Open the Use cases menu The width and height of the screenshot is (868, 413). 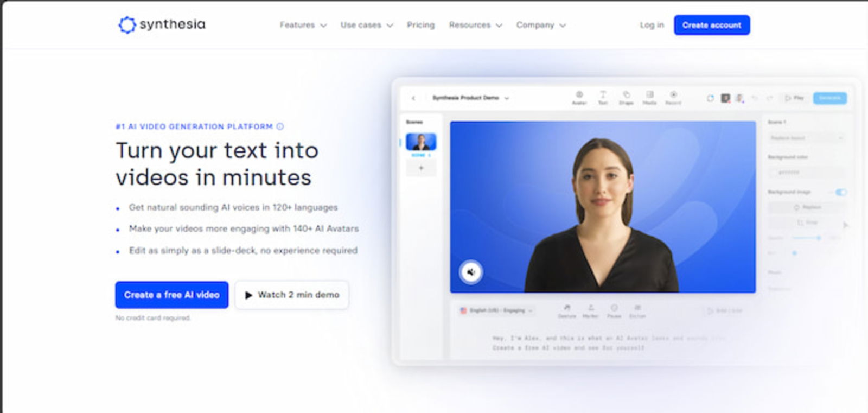366,25
